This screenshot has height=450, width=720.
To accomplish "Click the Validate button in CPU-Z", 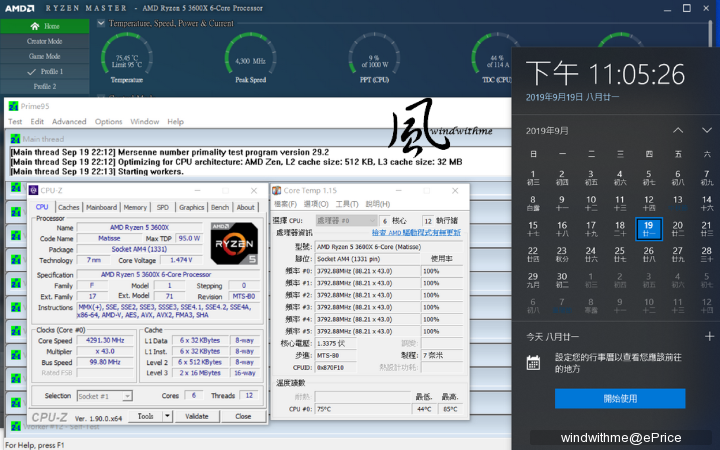I will pyautogui.click(x=197, y=416).
